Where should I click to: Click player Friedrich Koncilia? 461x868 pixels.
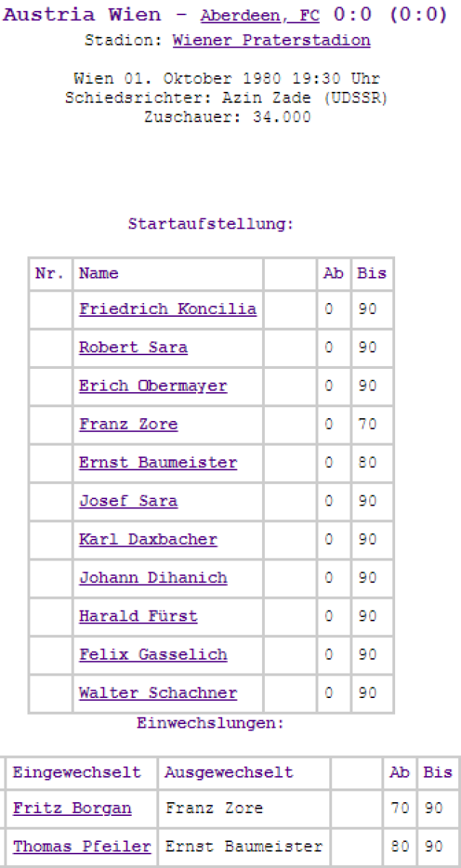(167, 310)
